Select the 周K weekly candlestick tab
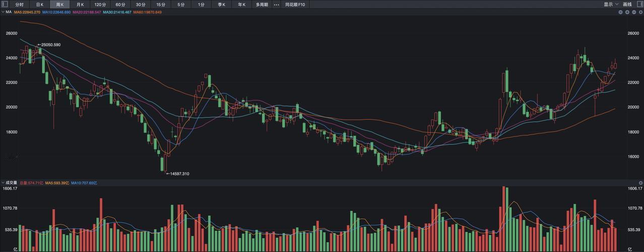This screenshot has height=252, width=644. click(59, 4)
